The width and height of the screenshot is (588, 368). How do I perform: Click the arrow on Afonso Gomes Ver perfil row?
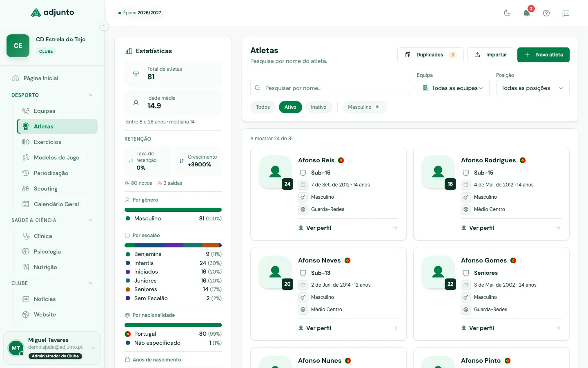[x=558, y=328]
